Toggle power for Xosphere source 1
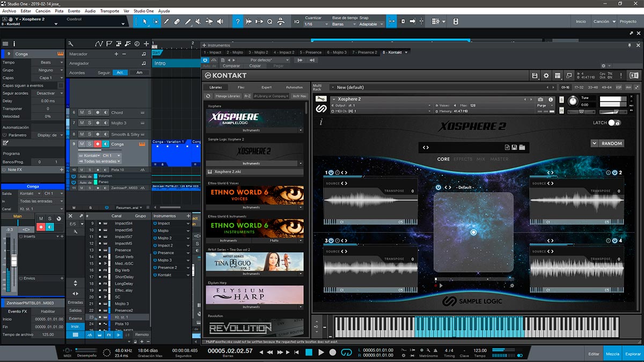Viewport: 644px width, 362px height. 331,173
